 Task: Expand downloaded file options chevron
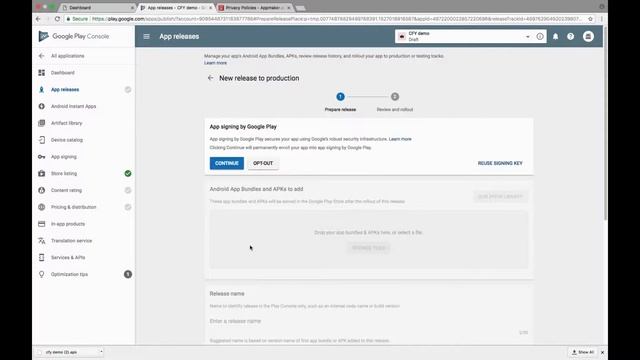click(101, 352)
